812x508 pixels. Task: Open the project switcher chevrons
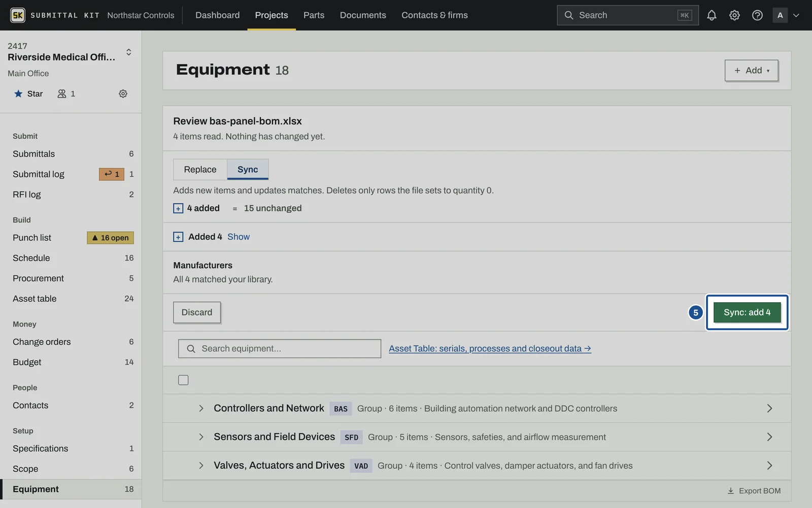[x=128, y=52]
